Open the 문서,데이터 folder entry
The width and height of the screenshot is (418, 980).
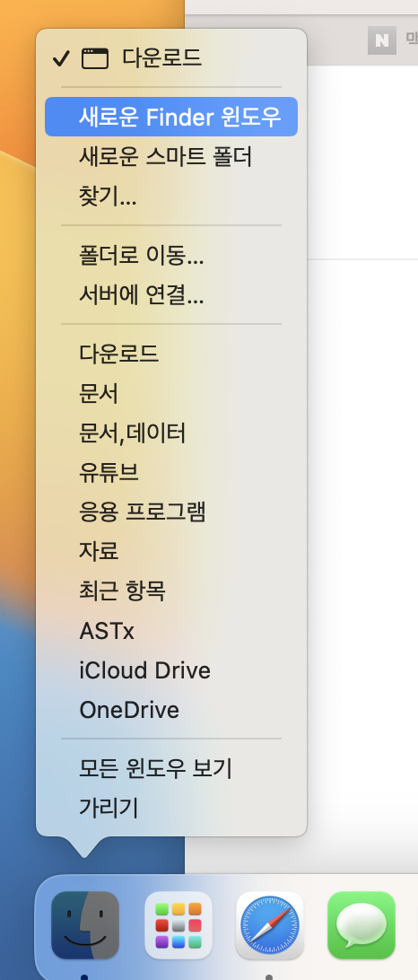[171, 433]
